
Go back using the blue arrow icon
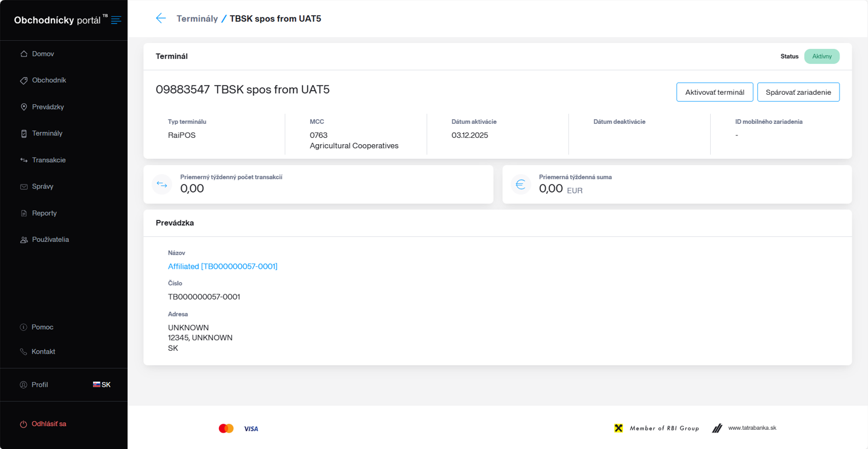pyautogui.click(x=161, y=19)
